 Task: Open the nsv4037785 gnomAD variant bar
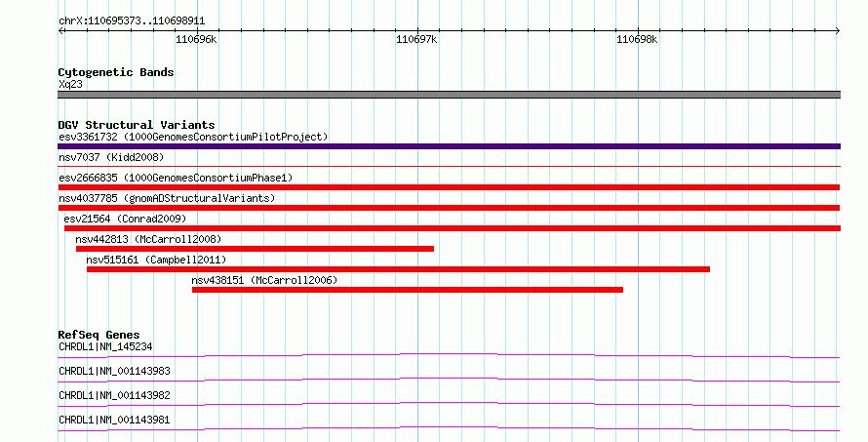click(449, 208)
